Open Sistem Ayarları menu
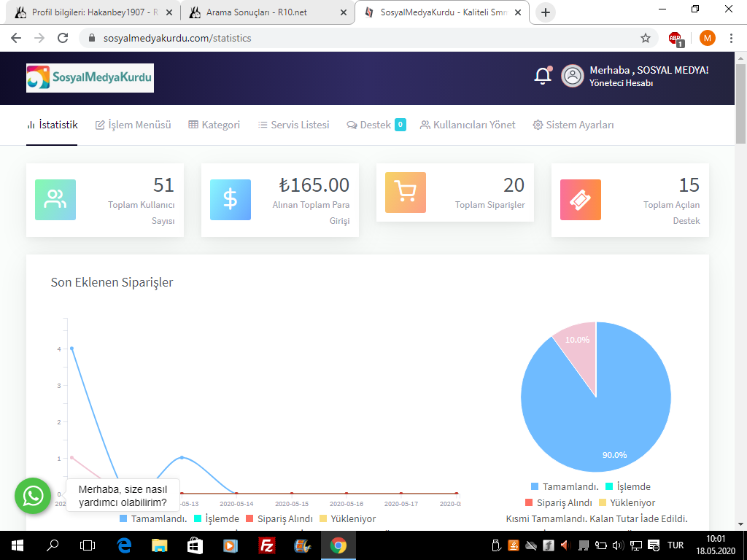The image size is (747, 560). pyautogui.click(x=573, y=125)
